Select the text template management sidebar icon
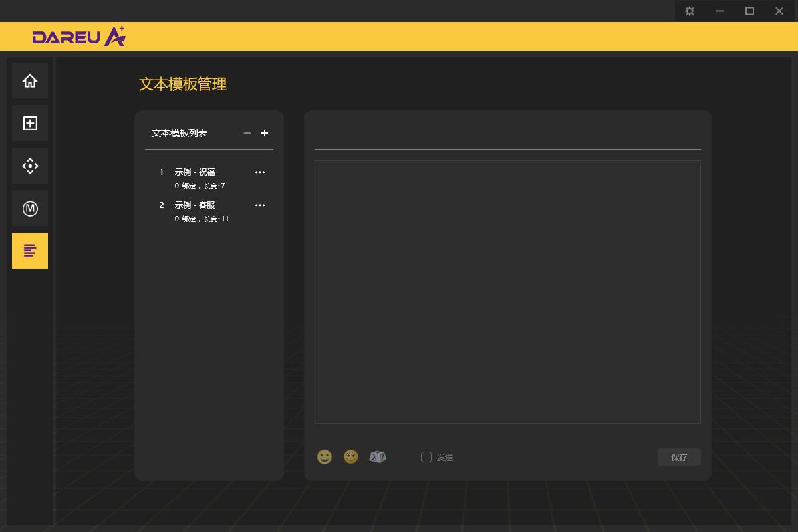798x532 pixels. click(29, 251)
